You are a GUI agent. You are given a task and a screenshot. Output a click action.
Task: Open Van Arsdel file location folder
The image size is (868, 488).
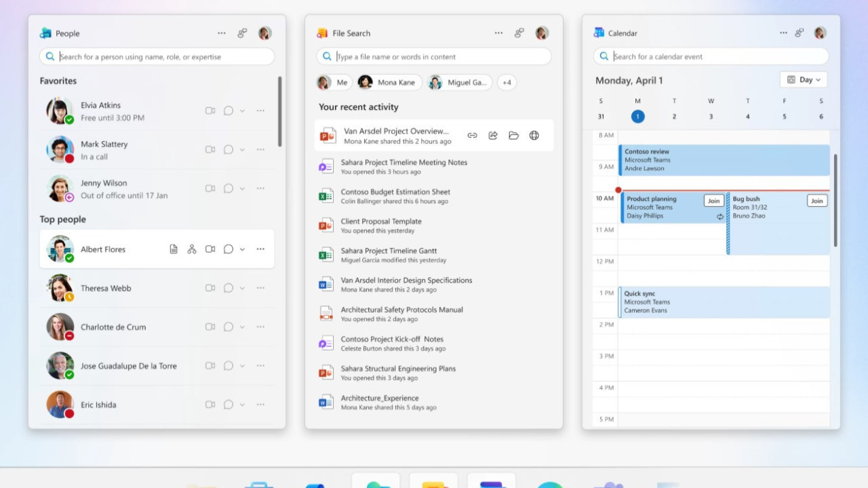[x=513, y=136]
